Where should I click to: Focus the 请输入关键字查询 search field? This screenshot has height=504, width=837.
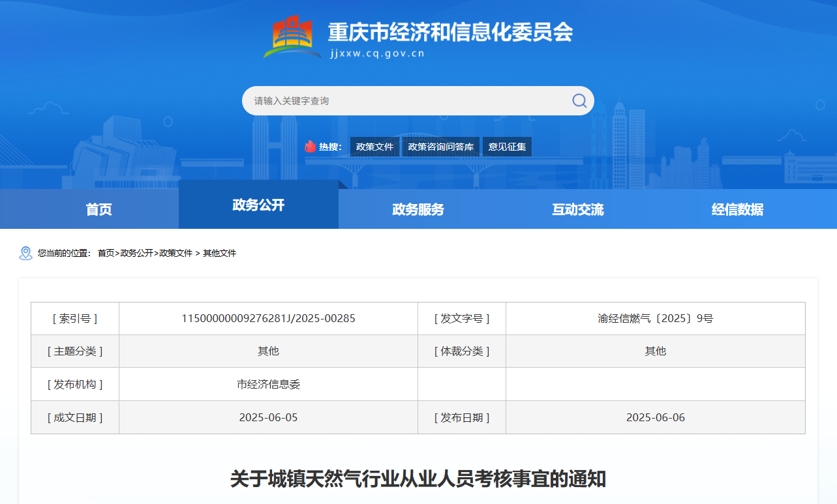[x=404, y=101]
